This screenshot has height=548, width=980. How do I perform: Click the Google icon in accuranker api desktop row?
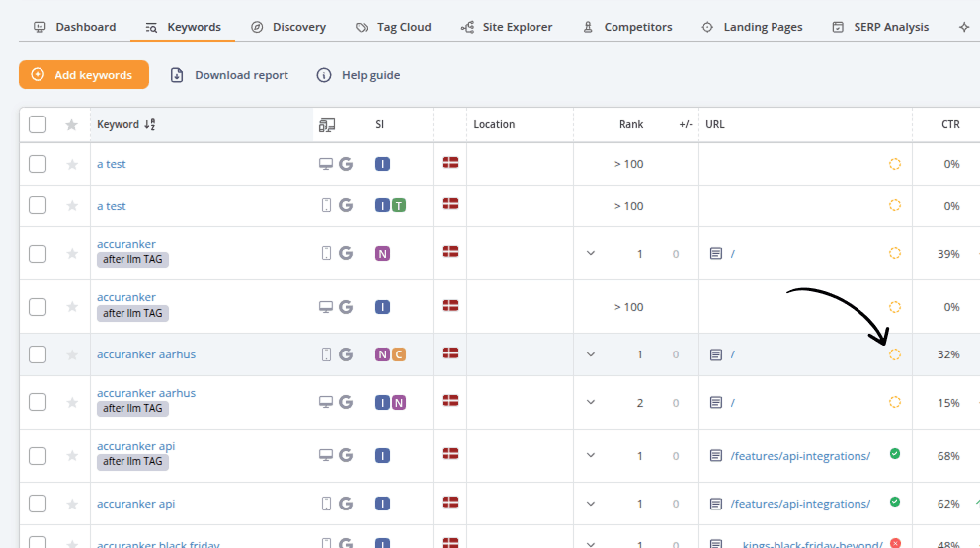click(x=346, y=455)
